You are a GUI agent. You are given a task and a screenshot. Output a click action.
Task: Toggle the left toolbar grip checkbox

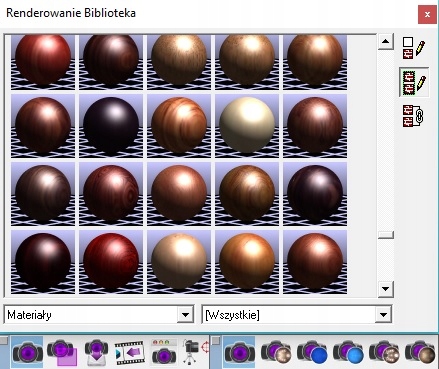pos(4,341)
